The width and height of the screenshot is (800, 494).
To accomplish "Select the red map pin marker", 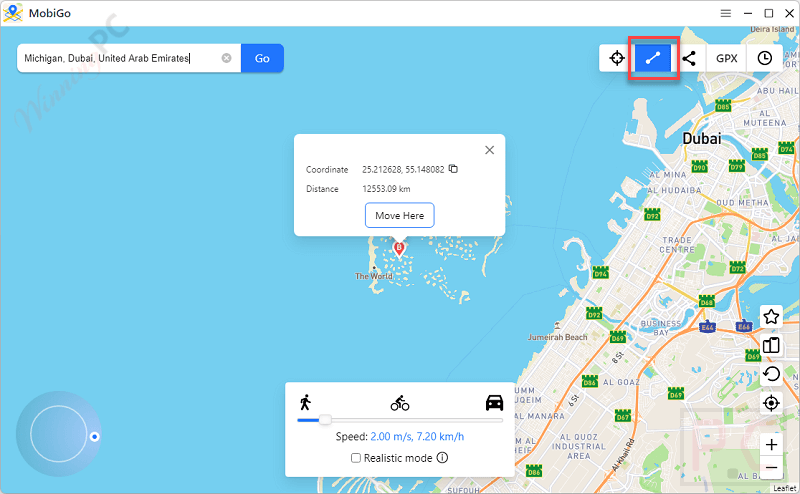I will point(399,249).
